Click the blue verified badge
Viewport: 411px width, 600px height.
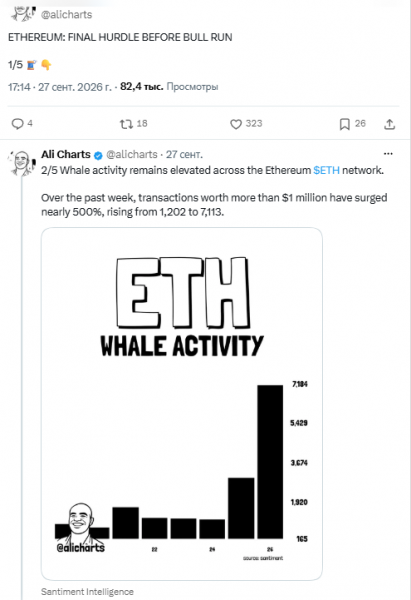[98, 155]
